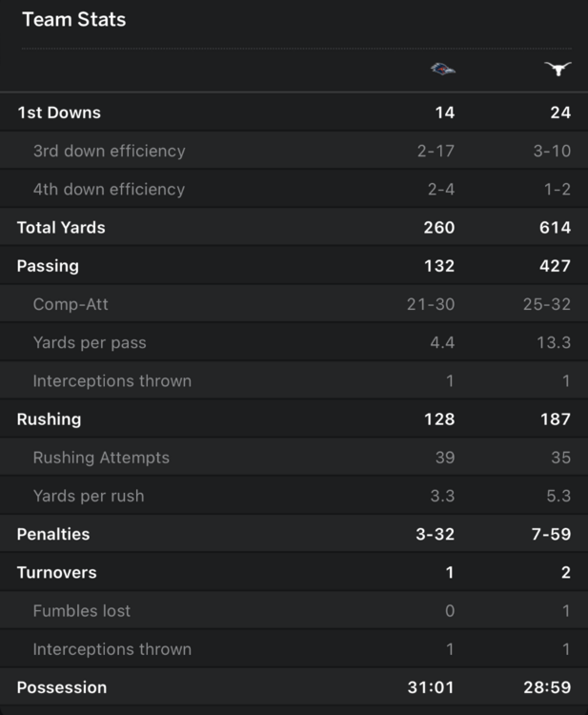Select the Rushing row label
Image resolution: width=588 pixels, height=715 pixels.
(49, 419)
